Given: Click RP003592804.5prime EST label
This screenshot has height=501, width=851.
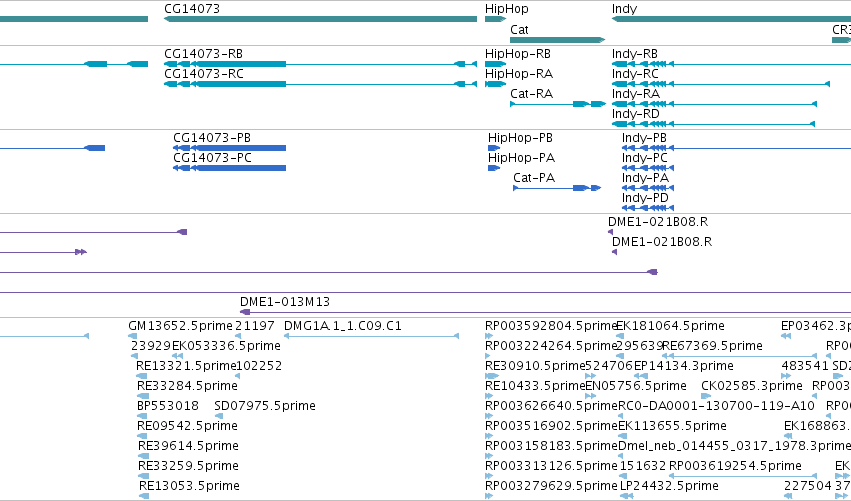Looking at the screenshot, I should (x=551, y=326).
